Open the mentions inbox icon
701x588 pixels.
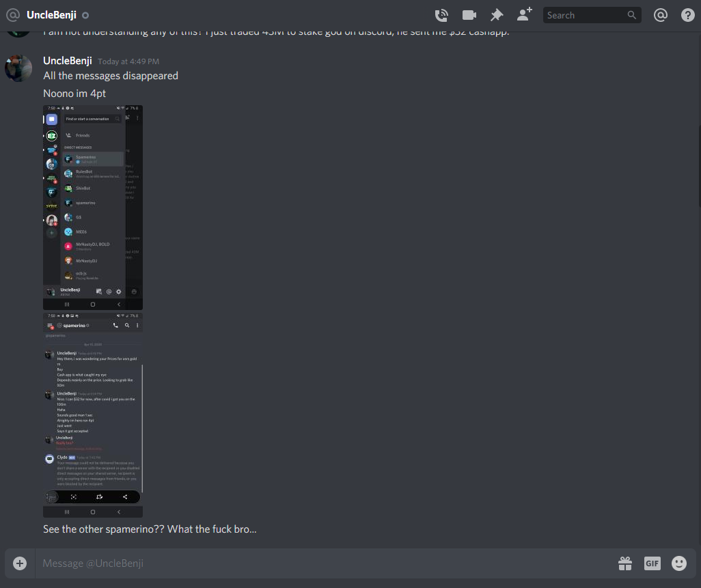point(660,15)
